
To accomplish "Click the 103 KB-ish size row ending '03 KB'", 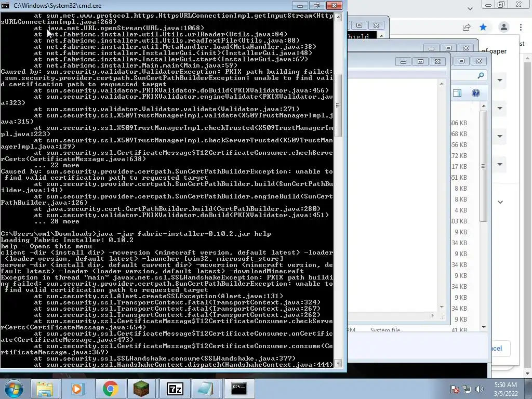I will 459,221.
